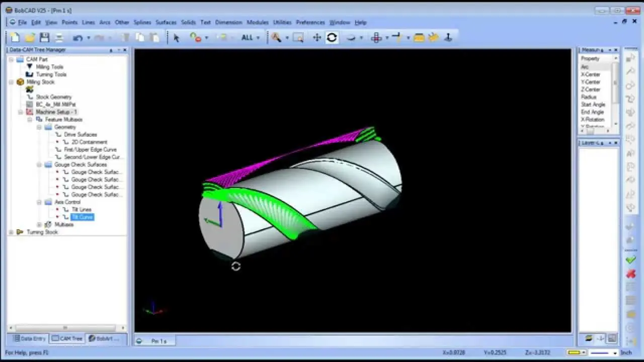Click the green checkmark OK icon

point(630,260)
